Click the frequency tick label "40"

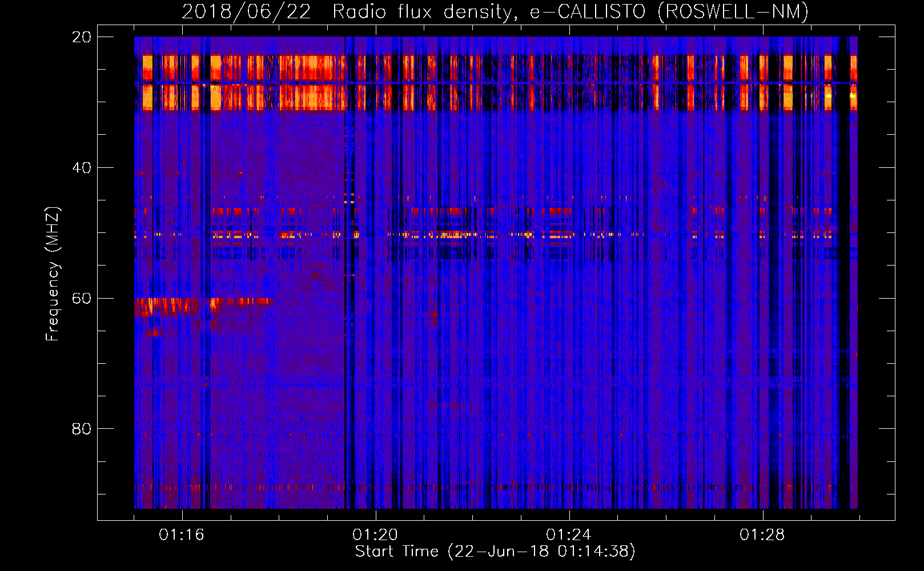click(x=82, y=168)
